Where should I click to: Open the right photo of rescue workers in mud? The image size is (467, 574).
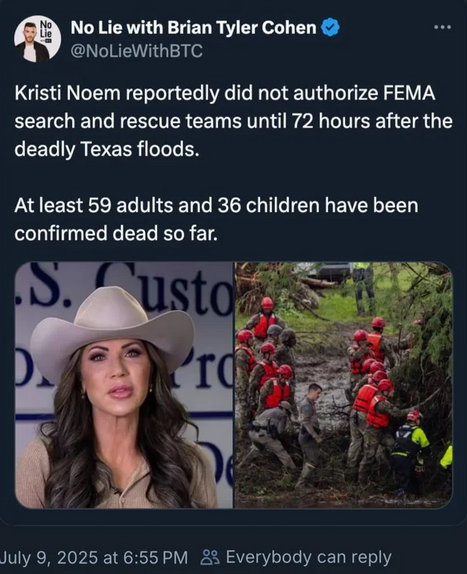point(343,385)
